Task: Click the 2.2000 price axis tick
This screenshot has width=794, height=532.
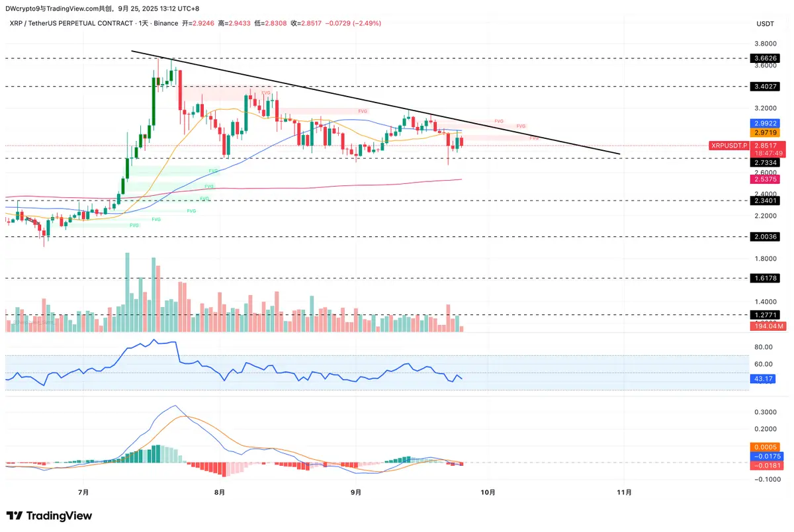Action: click(766, 216)
